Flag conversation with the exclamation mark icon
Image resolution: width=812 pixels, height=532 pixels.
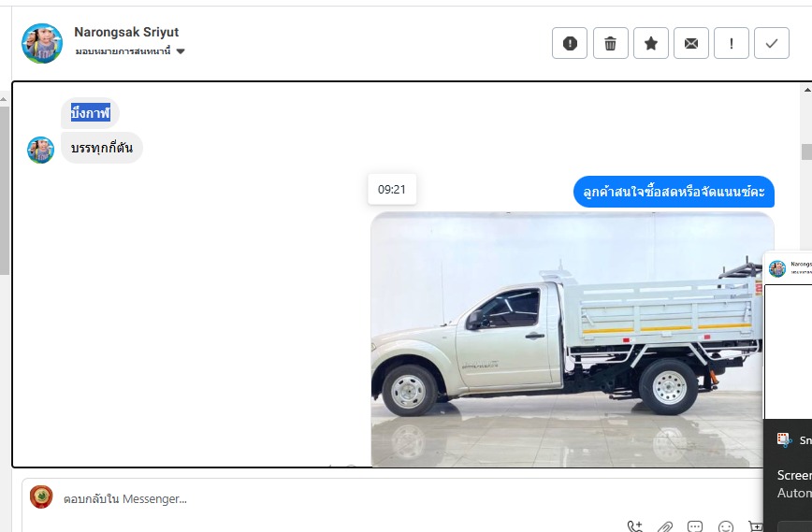[x=732, y=43]
